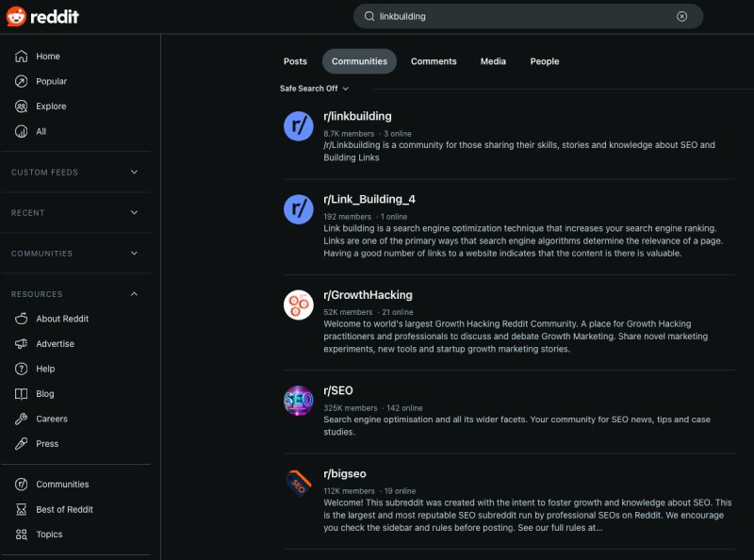Click the '112K members' text
This screenshot has height=560, width=754.
coord(349,491)
